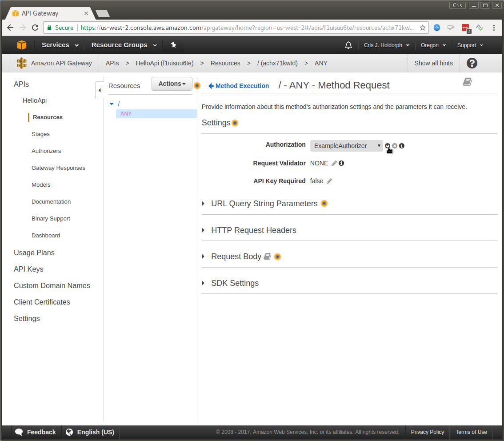504x441 pixels.
Task: Open Client Certificates
Action: [42, 302]
